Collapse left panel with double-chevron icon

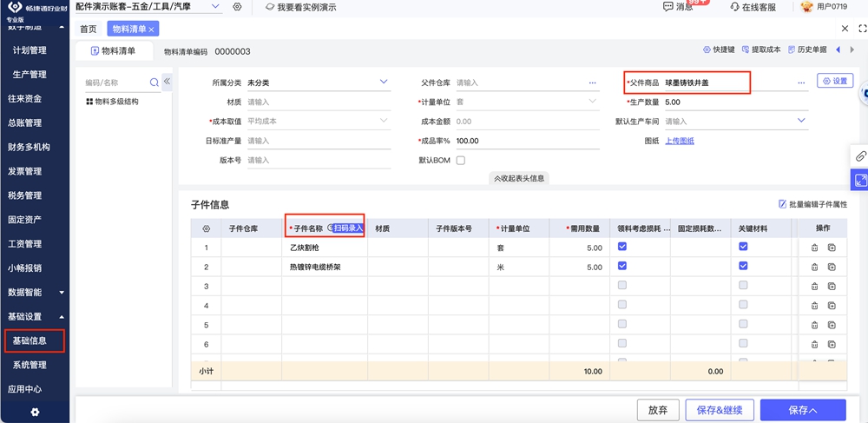(x=168, y=82)
